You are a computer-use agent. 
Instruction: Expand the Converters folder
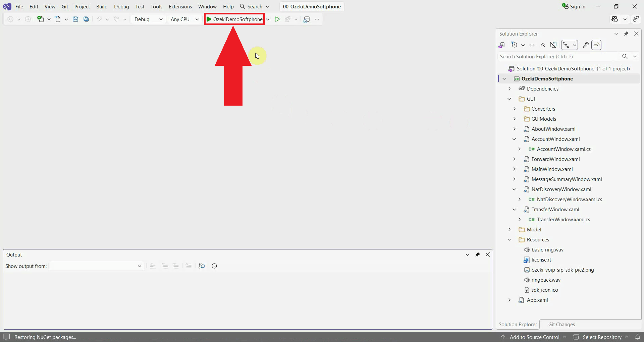coord(514,109)
